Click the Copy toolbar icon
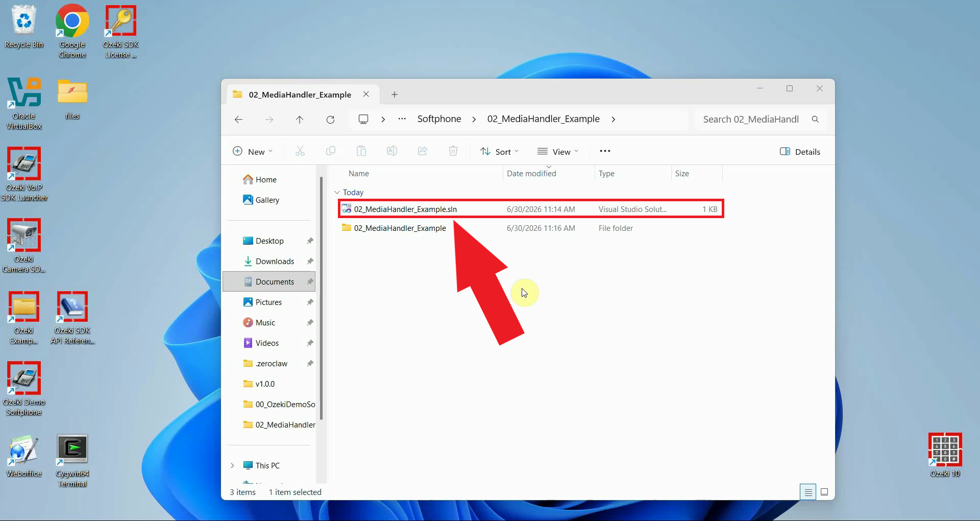This screenshot has height=521, width=980. pos(331,151)
